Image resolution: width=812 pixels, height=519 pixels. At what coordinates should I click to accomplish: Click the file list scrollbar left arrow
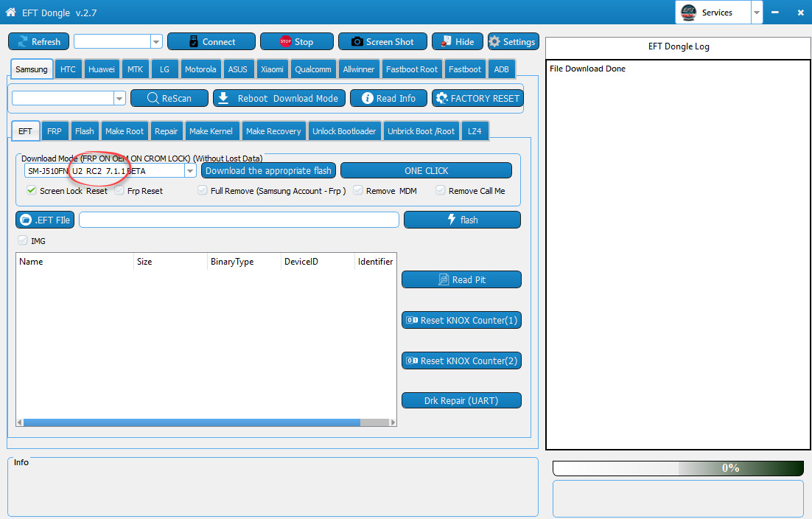[20, 422]
